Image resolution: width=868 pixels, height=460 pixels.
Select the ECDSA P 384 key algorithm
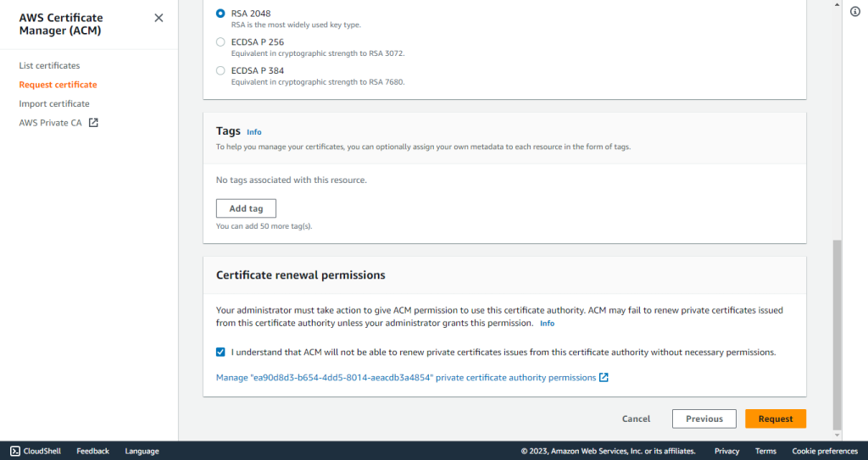[220, 71]
